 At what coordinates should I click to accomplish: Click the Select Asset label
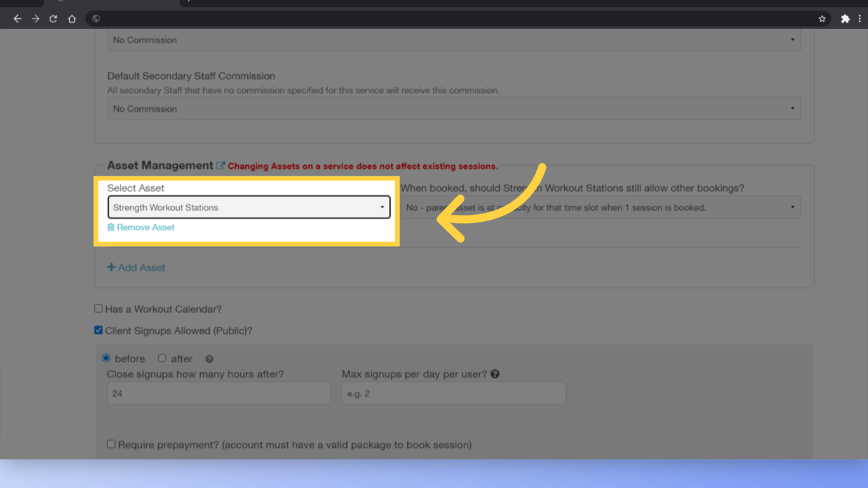[x=135, y=188]
